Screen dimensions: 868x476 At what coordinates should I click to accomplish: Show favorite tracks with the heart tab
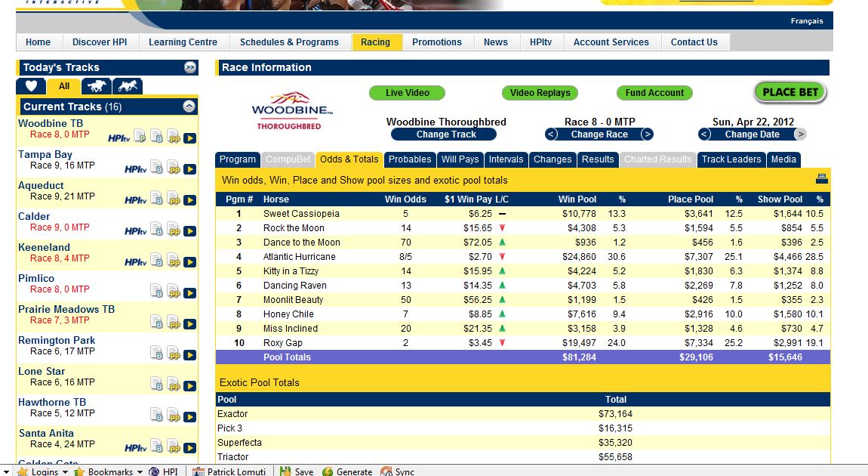click(x=31, y=86)
